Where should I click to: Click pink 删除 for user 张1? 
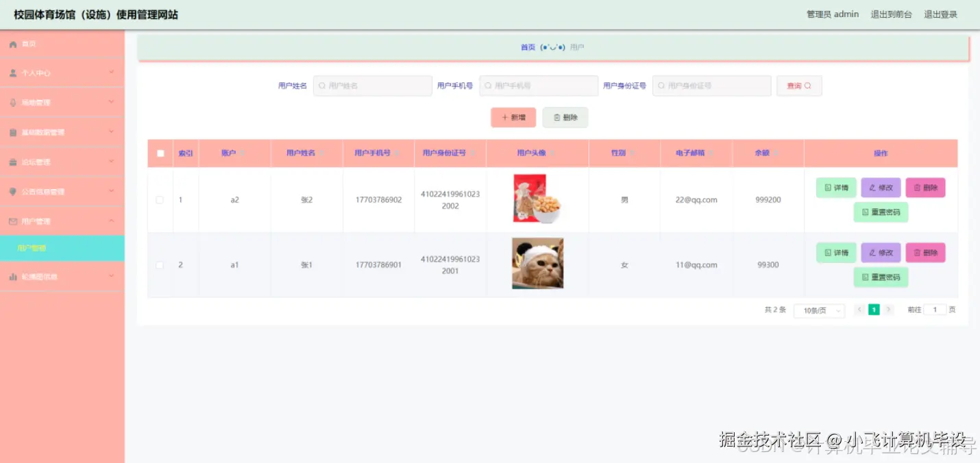[925, 253]
